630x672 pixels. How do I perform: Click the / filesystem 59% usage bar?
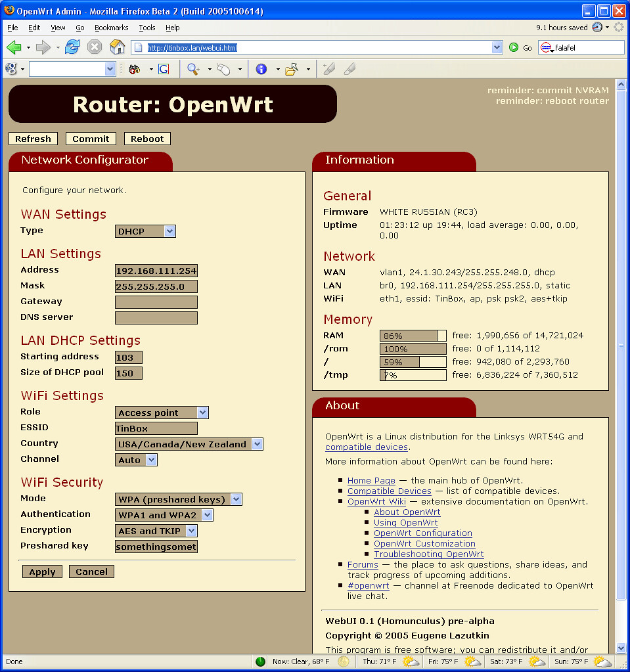coord(413,362)
